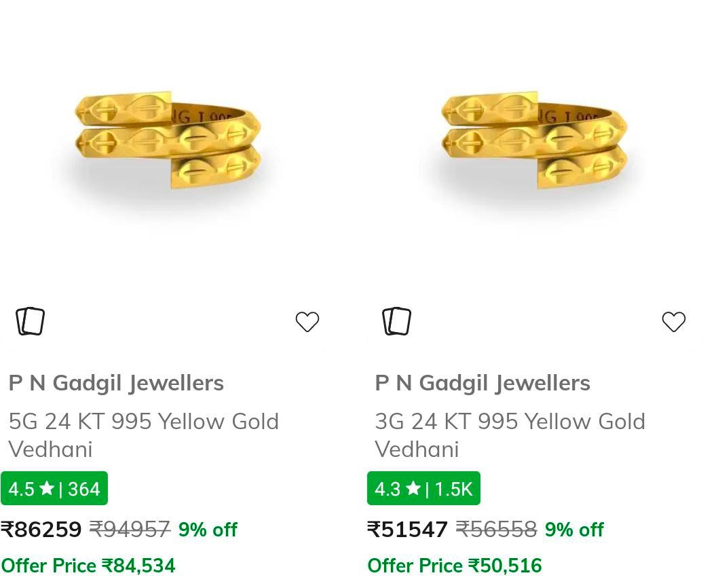This screenshot has height=588, width=718.
Task: Open the 5G 24 KT 995 Yellow Gold title
Action: [143, 435]
